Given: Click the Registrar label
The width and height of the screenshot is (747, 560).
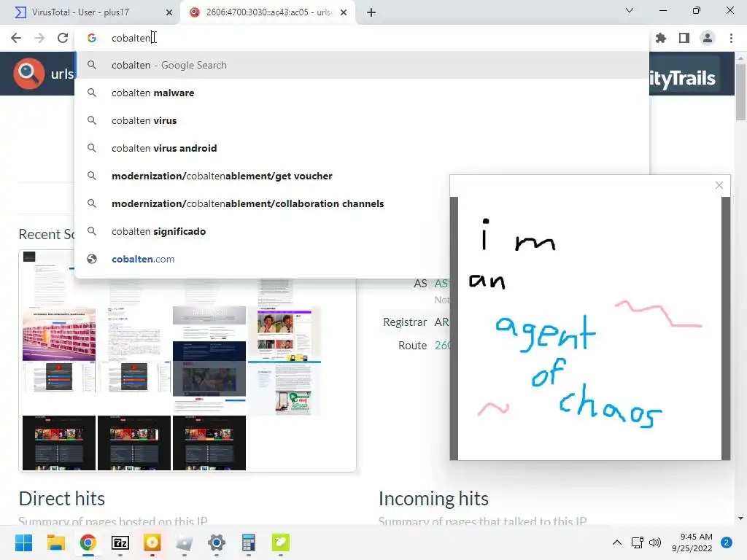Looking at the screenshot, I should (405, 322).
